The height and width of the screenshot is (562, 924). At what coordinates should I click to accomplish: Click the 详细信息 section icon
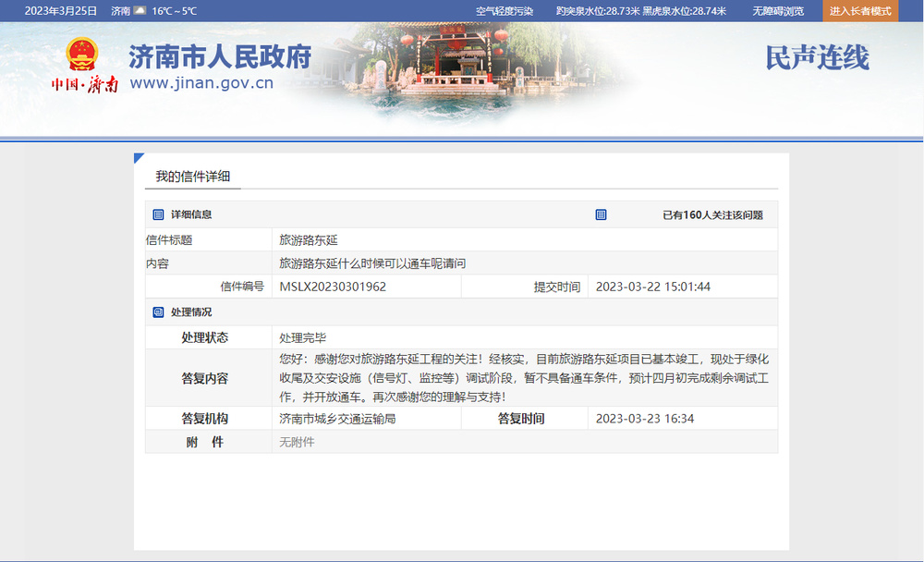[x=157, y=214]
